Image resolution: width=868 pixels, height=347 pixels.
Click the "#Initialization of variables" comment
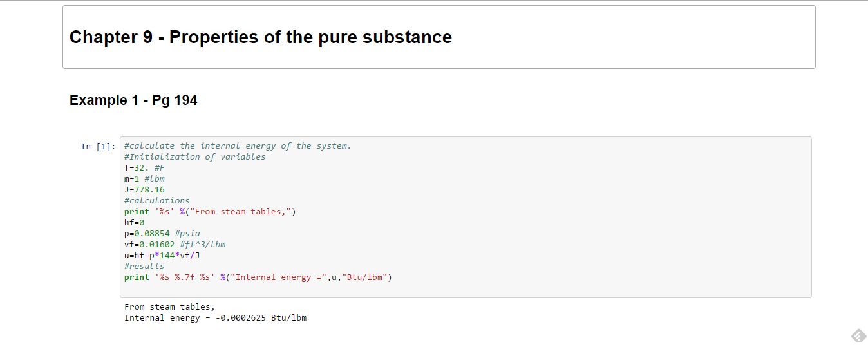point(194,157)
